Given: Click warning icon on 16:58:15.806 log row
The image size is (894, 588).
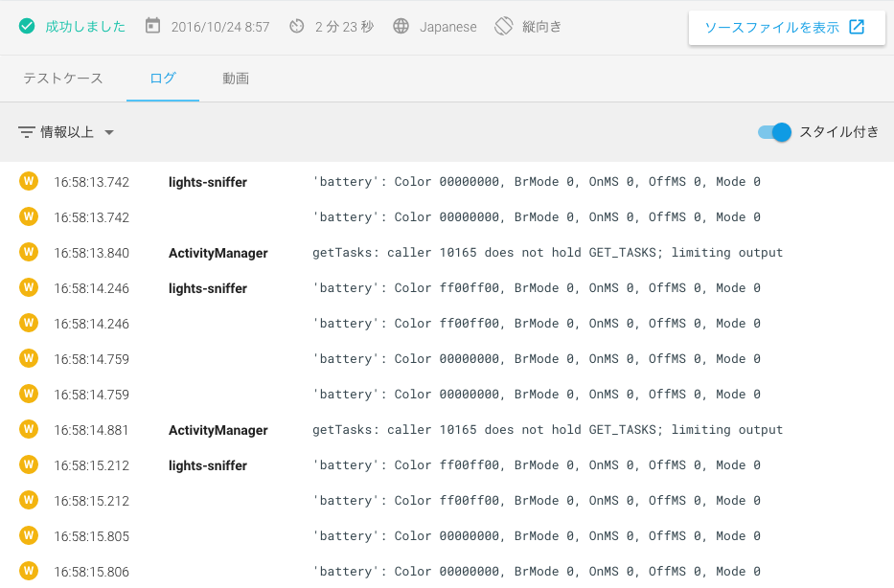Looking at the screenshot, I should [x=29, y=572].
